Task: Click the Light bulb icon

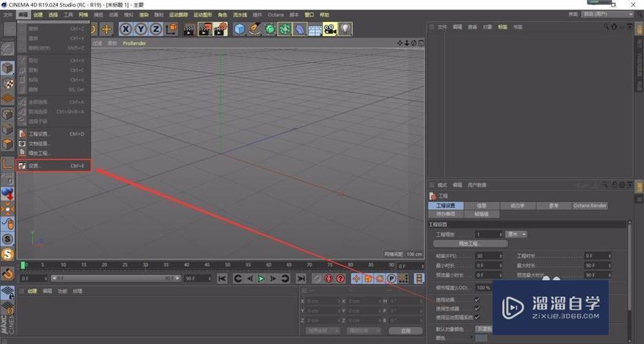Action: (345, 29)
